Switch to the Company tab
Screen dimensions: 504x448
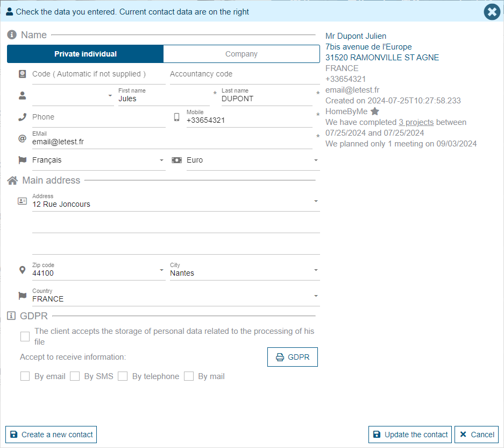[241, 54]
